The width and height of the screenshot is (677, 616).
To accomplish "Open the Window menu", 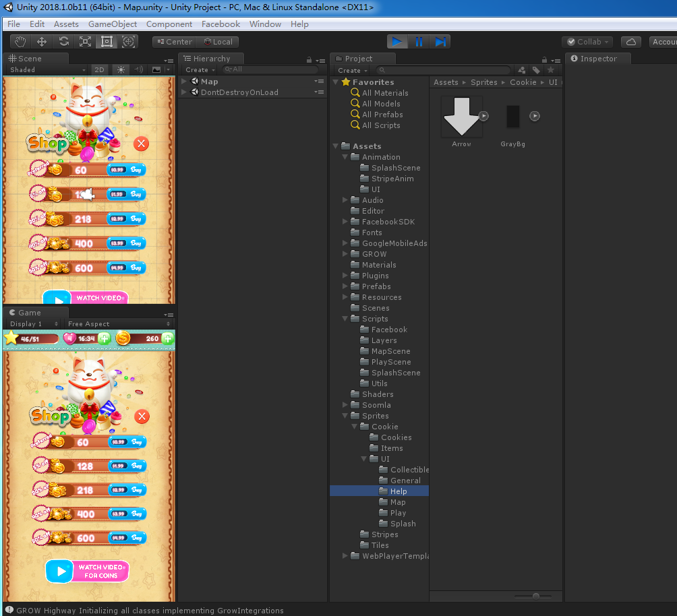I will [x=265, y=24].
